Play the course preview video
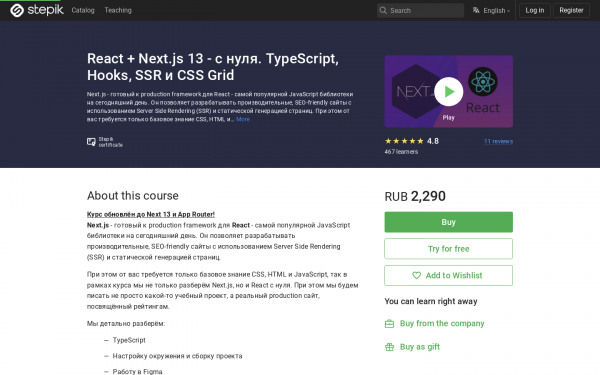600x375 pixels. [448, 91]
